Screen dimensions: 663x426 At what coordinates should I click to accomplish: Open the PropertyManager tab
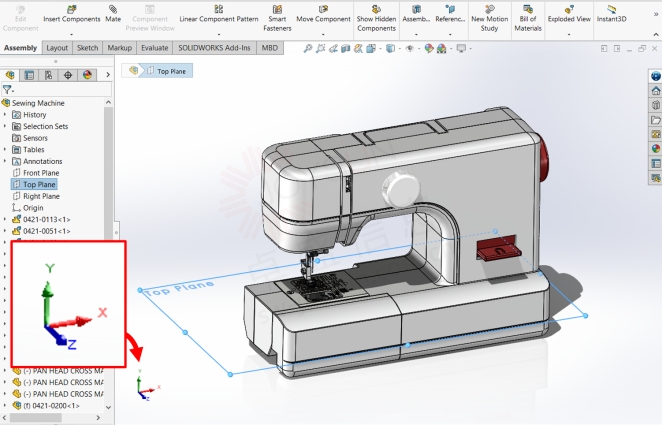[29, 75]
